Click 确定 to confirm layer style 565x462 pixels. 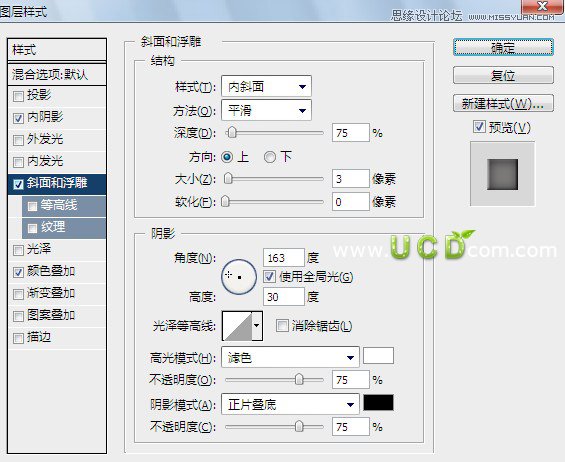tap(503, 47)
